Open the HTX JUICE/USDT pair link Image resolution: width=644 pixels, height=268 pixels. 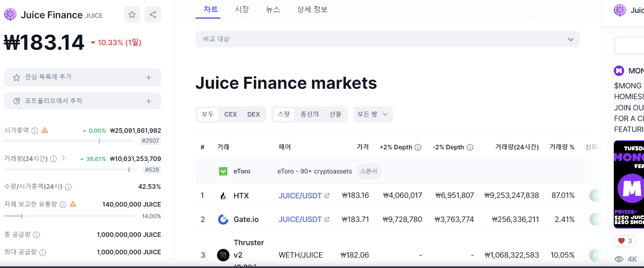[300, 195]
